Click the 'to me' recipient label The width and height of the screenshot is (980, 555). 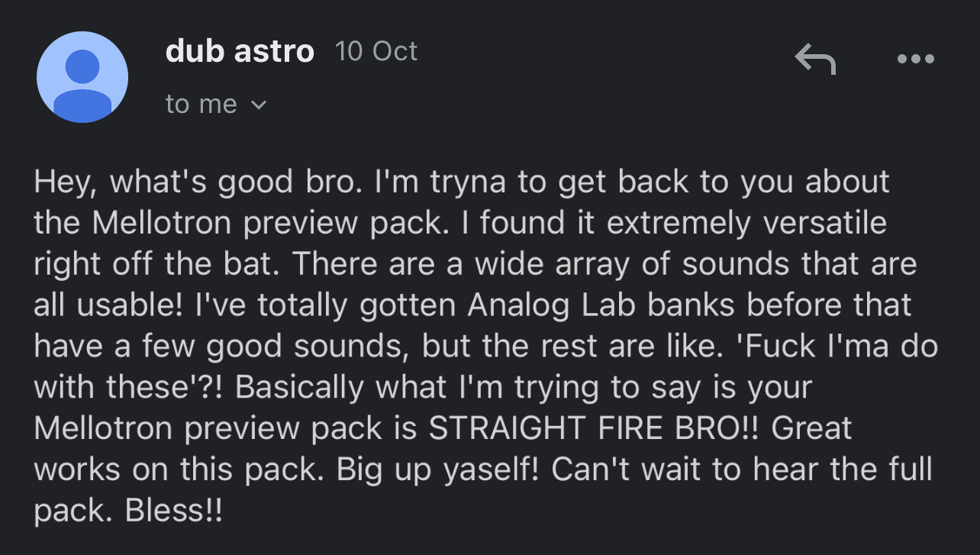[x=201, y=104]
